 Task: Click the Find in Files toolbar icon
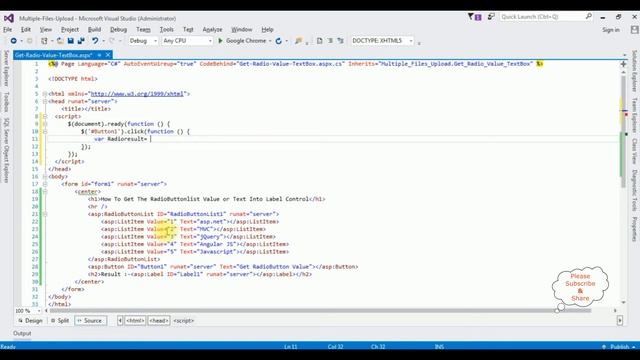pyautogui.click(x=298, y=41)
